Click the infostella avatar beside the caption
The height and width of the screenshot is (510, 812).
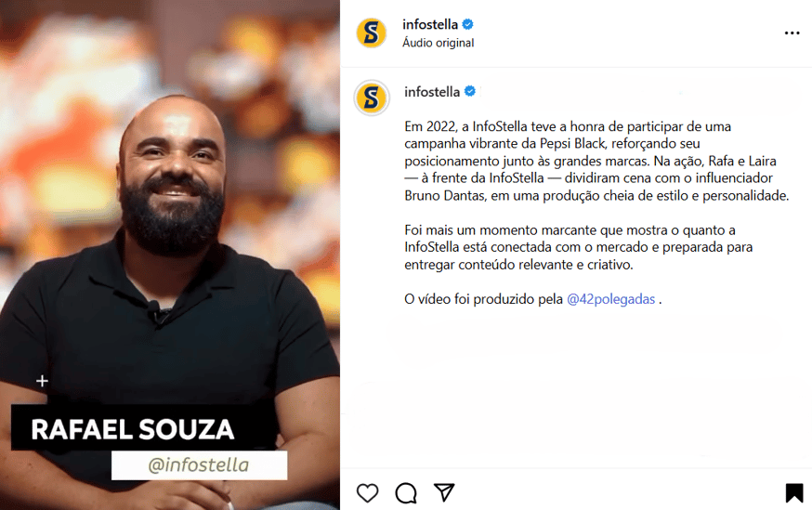tap(372, 98)
